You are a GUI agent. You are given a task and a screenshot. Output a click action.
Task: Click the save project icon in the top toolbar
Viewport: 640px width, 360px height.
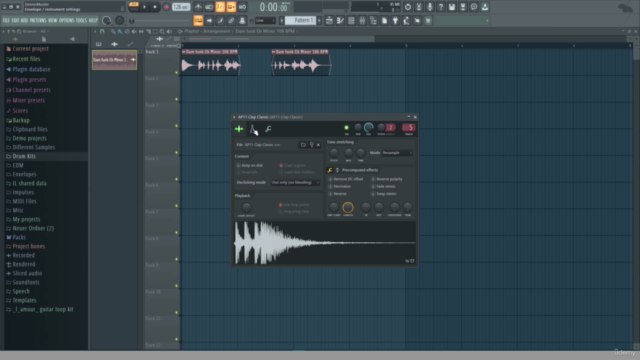[452, 7]
